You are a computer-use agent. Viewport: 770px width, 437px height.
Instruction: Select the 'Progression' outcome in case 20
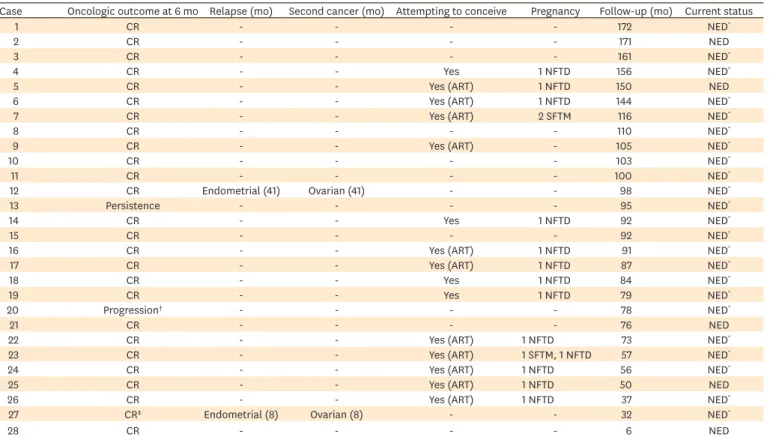coord(133,310)
